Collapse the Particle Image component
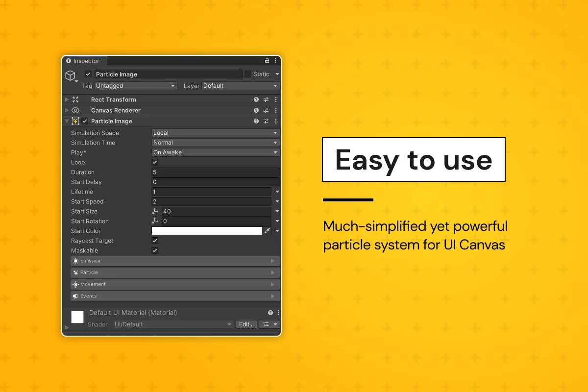 point(67,121)
